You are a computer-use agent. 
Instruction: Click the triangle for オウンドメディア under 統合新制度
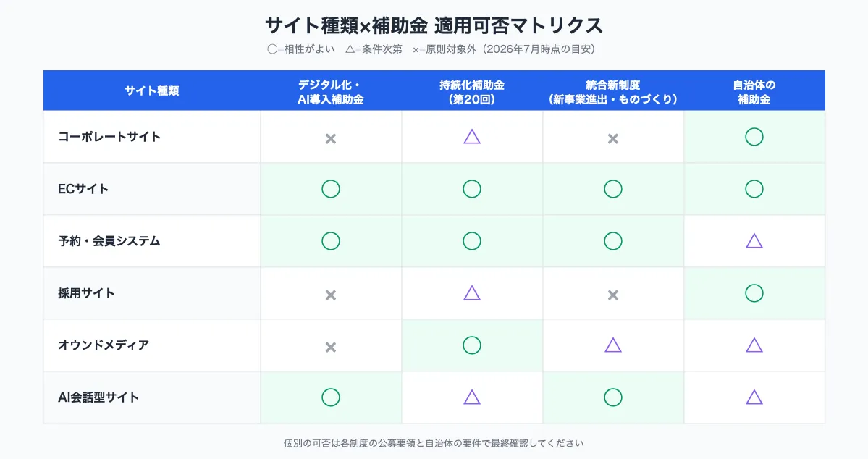pos(612,345)
